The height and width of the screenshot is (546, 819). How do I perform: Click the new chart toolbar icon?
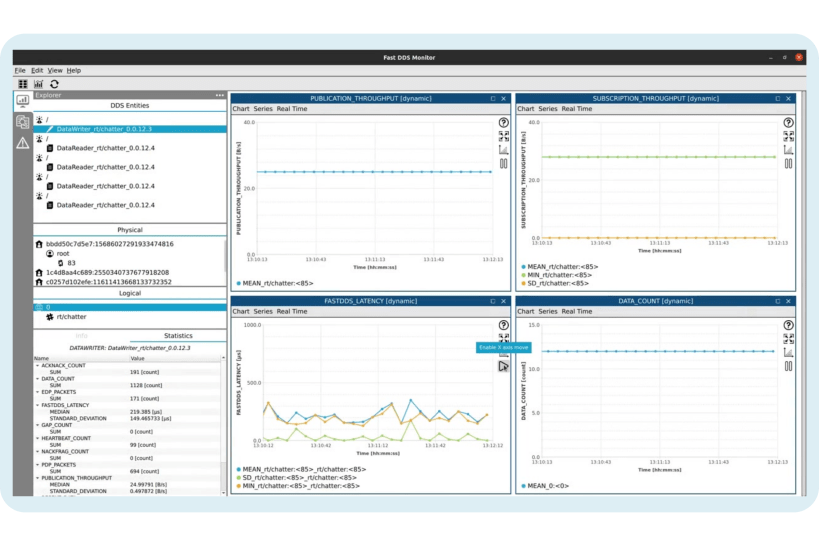(x=39, y=84)
